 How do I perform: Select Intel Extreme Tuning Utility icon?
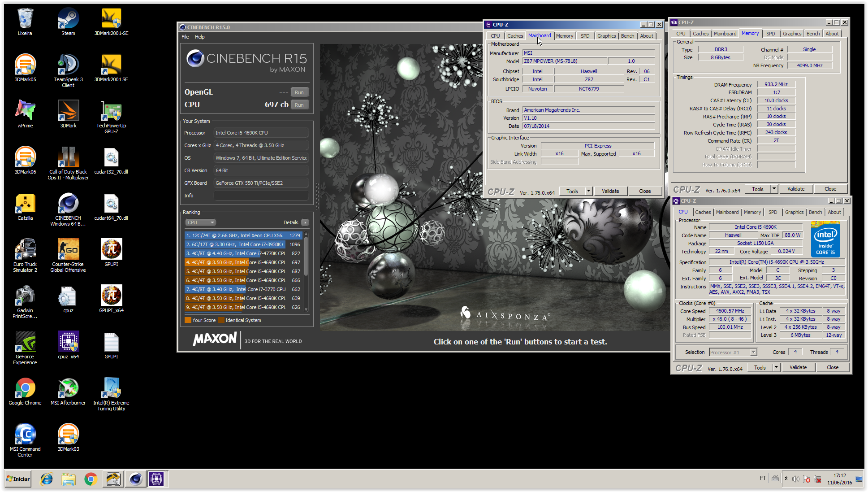coord(111,394)
